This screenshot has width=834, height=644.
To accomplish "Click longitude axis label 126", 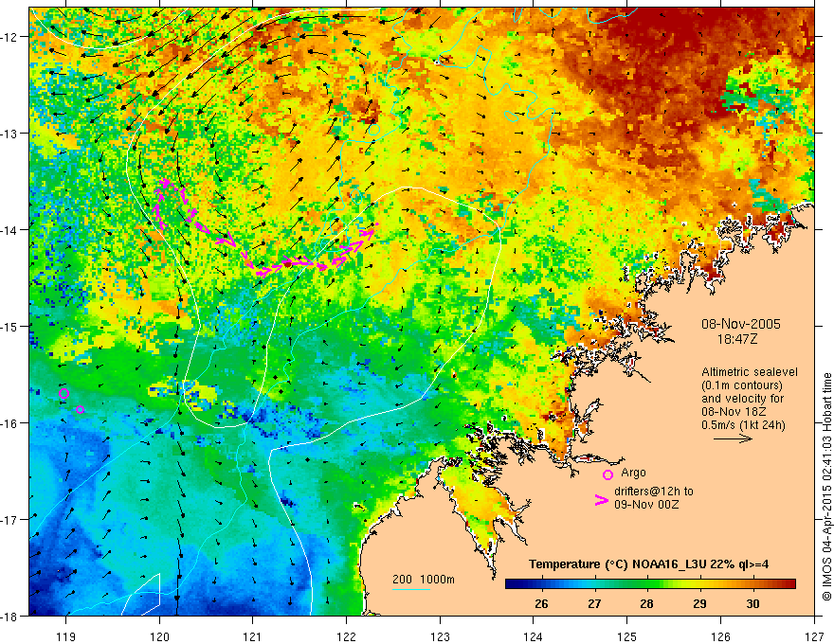I will [720, 636].
